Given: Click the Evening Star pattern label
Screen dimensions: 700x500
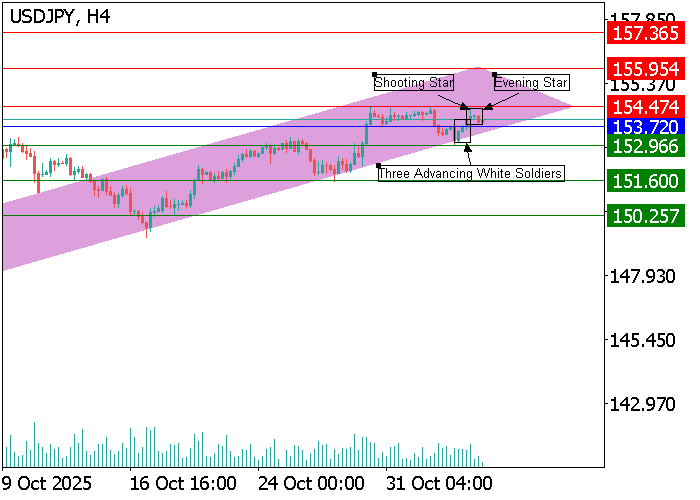Looking at the screenshot, I should point(531,82).
